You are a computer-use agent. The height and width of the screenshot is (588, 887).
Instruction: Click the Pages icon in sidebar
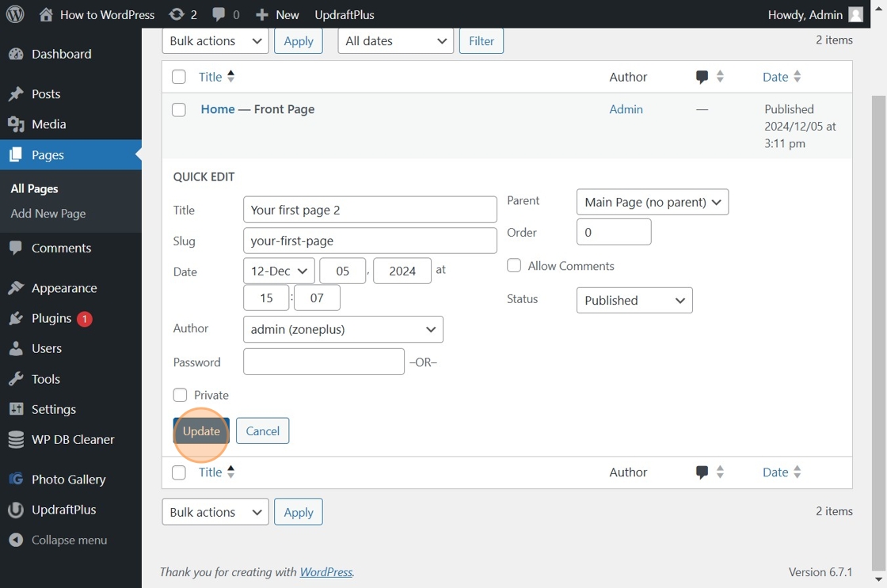click(x=16, y=154)
